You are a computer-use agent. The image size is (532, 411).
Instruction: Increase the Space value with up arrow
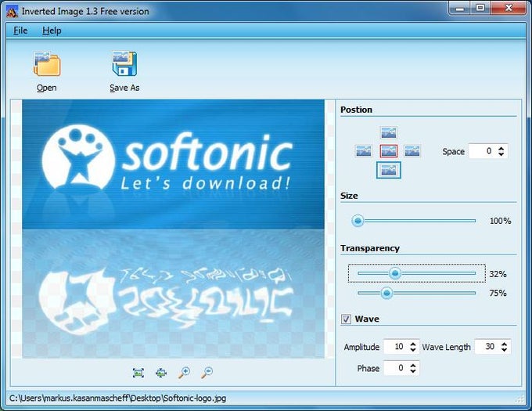pyautogui.click(x=501, y=148)
